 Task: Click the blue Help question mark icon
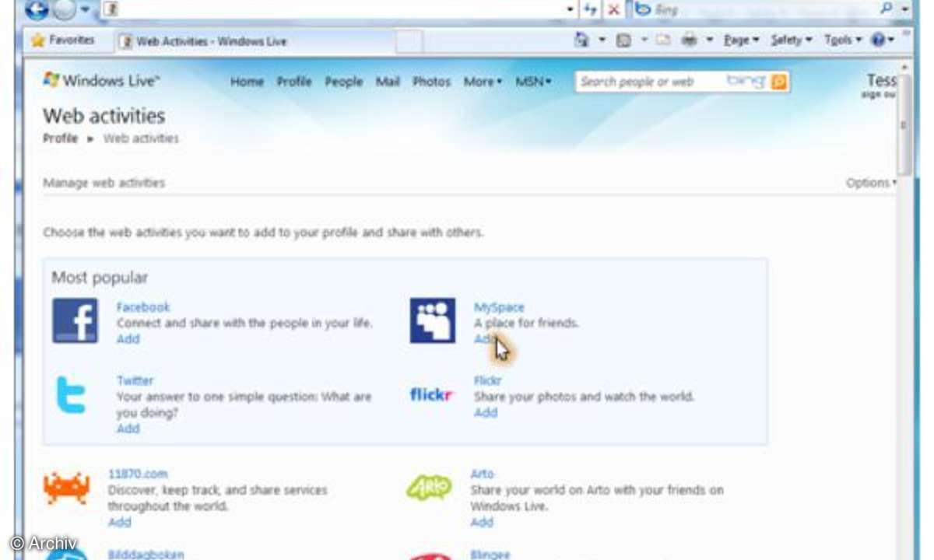pyautogui.click(x=879, y=40)
